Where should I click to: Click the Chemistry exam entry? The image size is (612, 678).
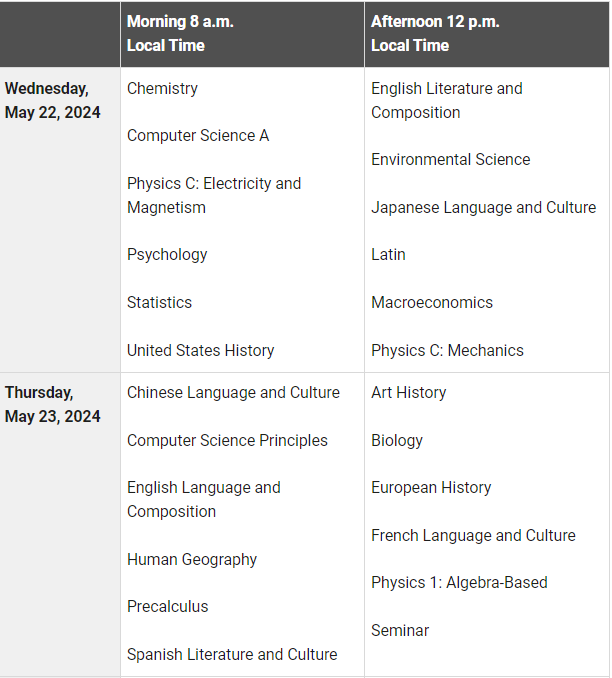click(162, 89)
